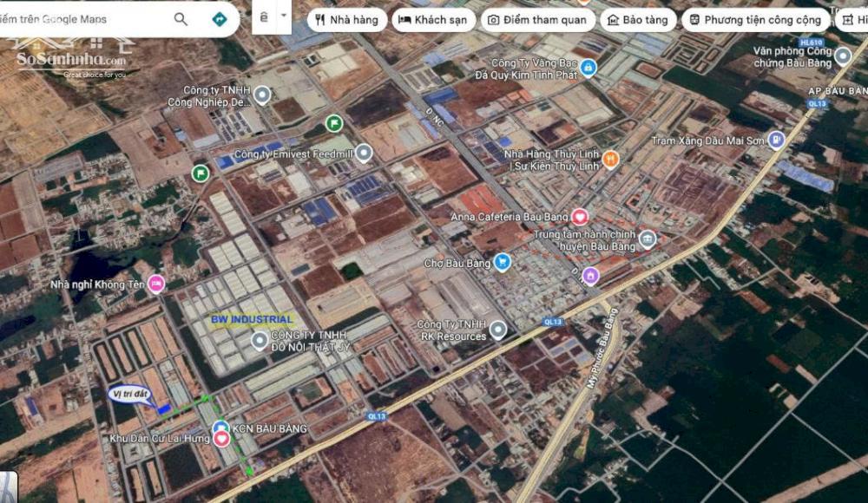Click the Công ty Emivest Feedmill pin
Viewport: 868px width, 503px height.
tap(364, 154)
